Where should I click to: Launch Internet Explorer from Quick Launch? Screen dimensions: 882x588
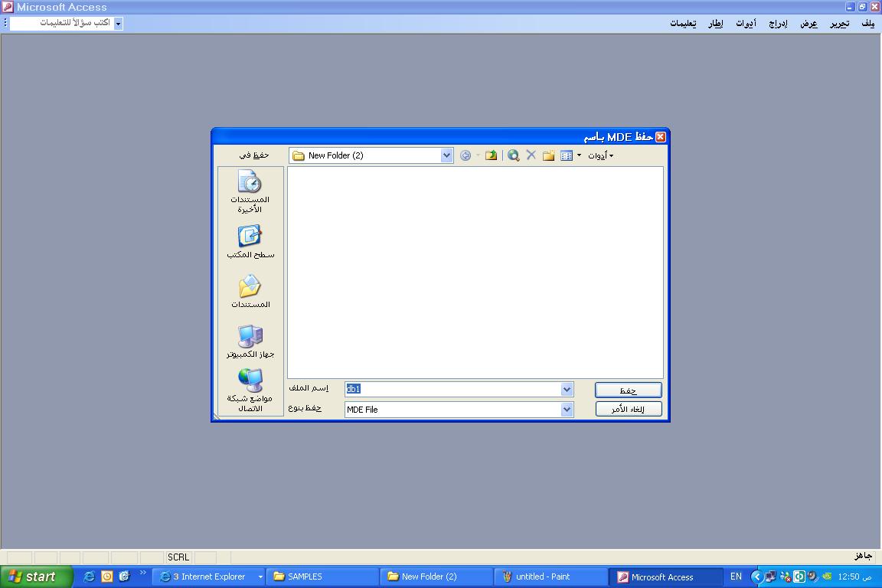coord(89,577)
